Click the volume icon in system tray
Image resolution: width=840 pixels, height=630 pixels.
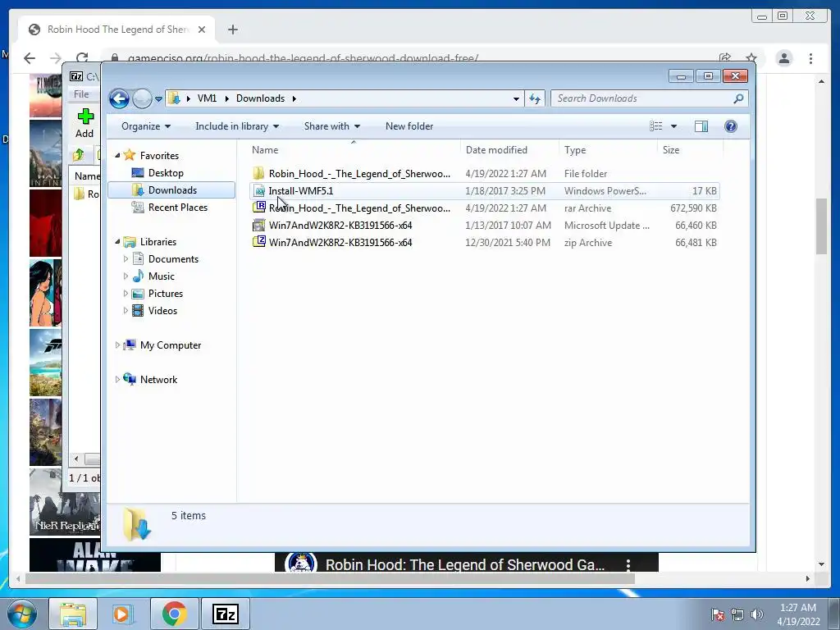coord(756,614)
